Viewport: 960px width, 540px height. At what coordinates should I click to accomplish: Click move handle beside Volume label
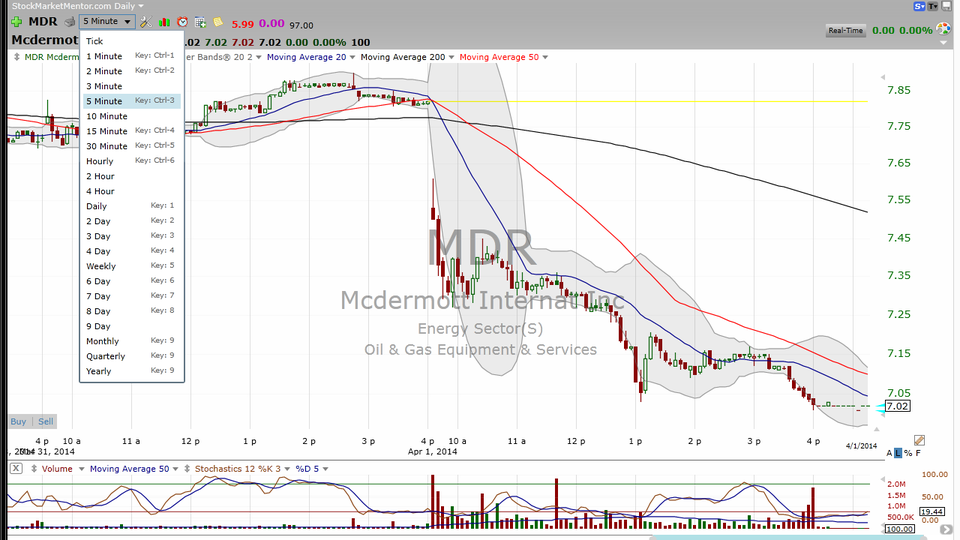click(34, 468)
